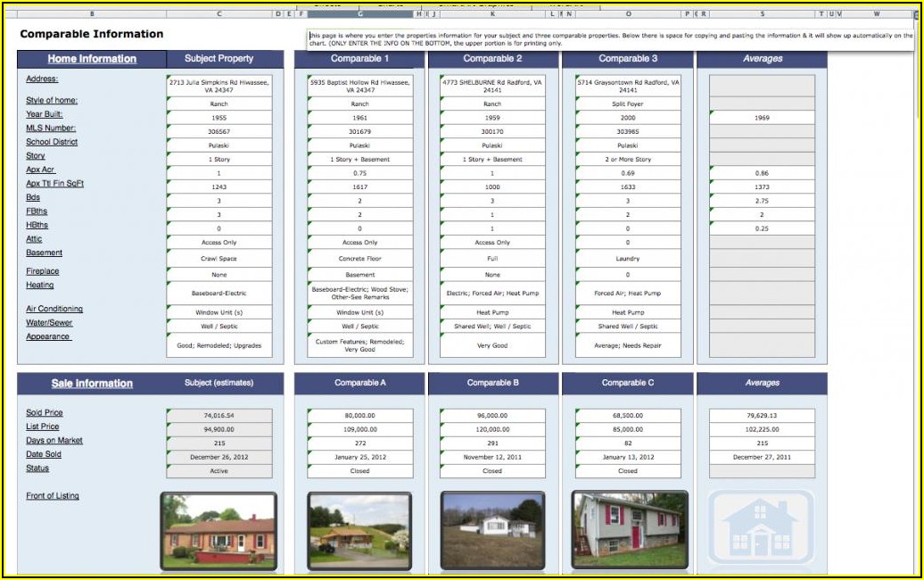Select Comparable A sold price 80,000.00 cell
The image size is (924, 580).
[x=360, y=416]
